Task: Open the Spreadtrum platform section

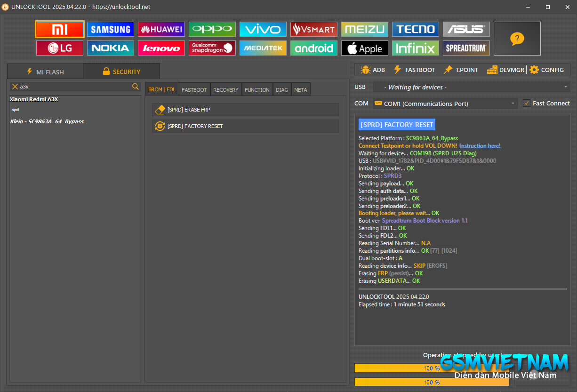Action: point(466,48)
